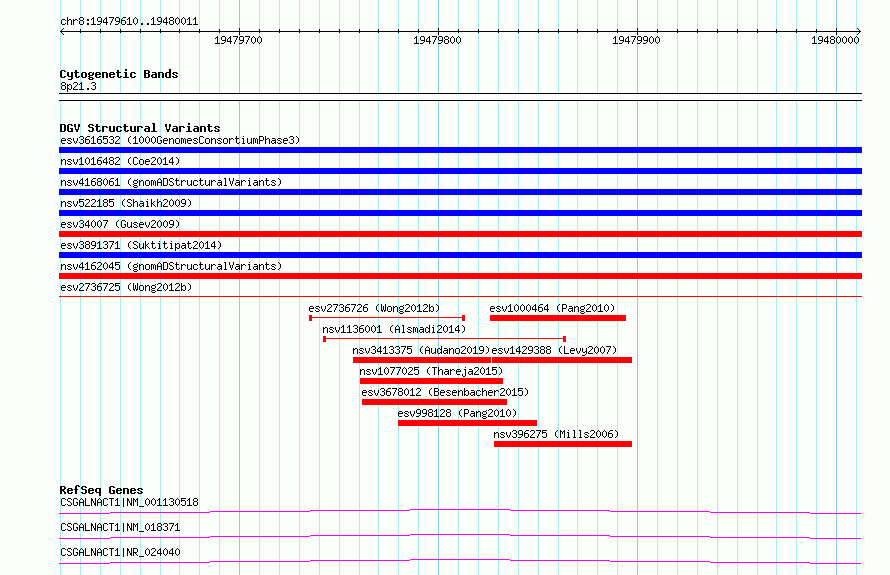The width and height of the screenshot is (890, 575).
Task: Select the blue bar under nsv4168061
Action: coord(460,192)
